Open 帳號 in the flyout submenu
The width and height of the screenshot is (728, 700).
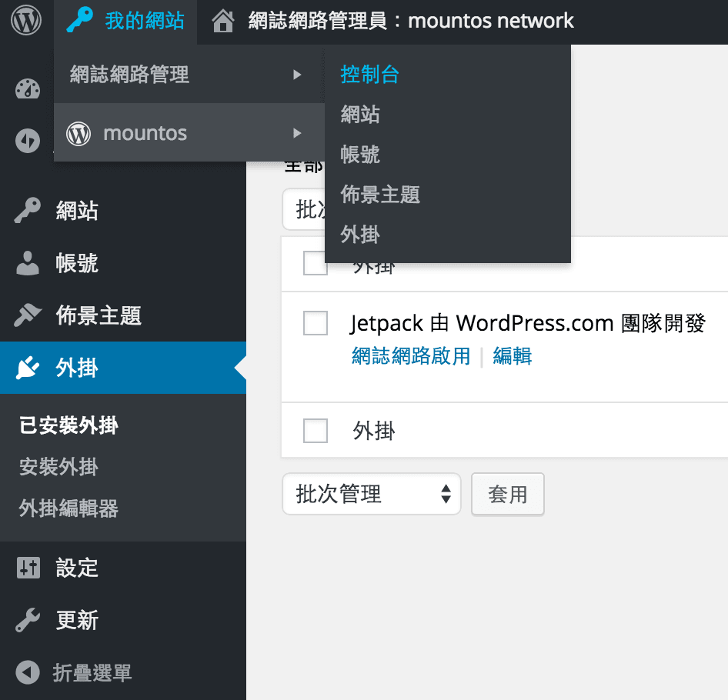(360, 154)
